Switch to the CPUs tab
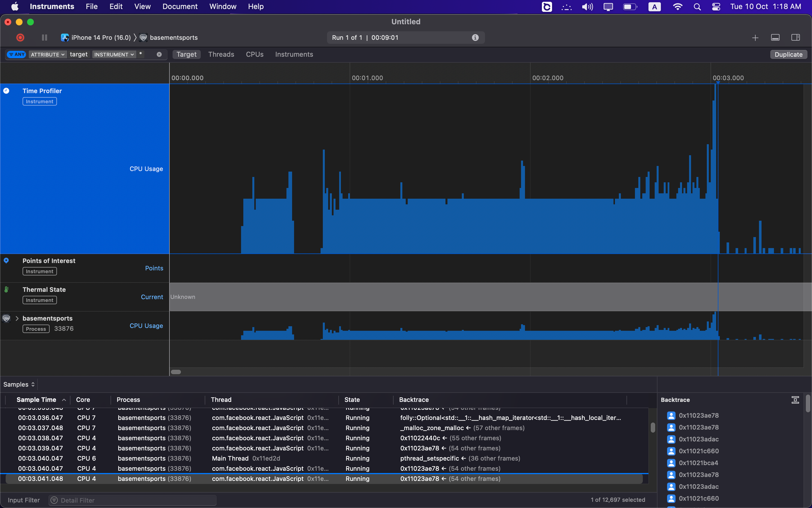Viewport: 812px width, 508px height. click(255, 54)
